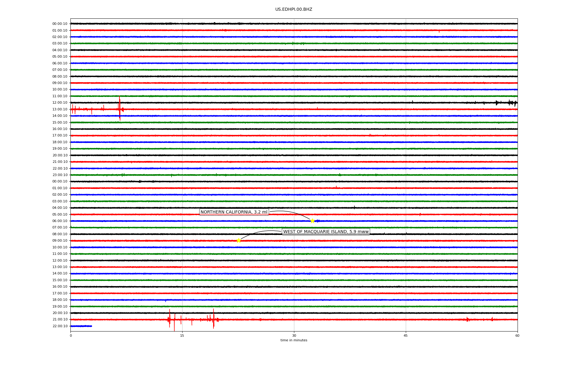Click the 21:00:10 label of the trace with large spikes
588x368 pixels.
60,320
